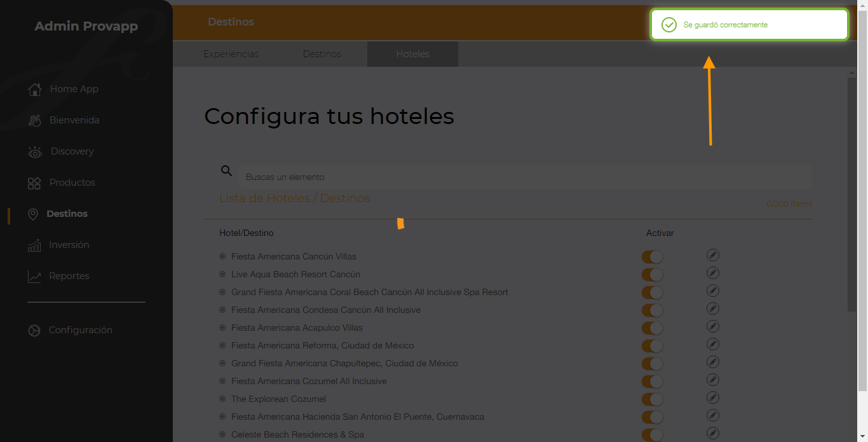Image resolution: width=868 pixels, height=442 pixels.
Task: Toggle Grand Fiesta Americana Chapultepec switch
Action: coord(652,364)
